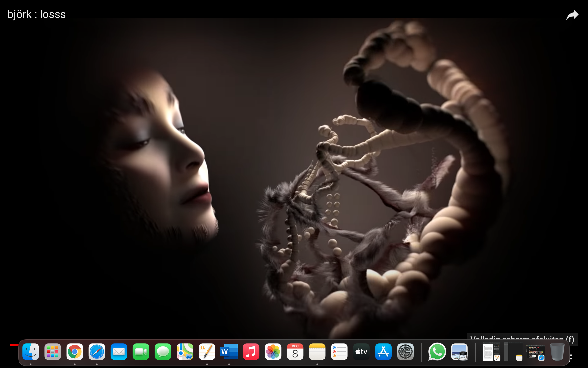Open Reminders from the Dock

point(339,351)
